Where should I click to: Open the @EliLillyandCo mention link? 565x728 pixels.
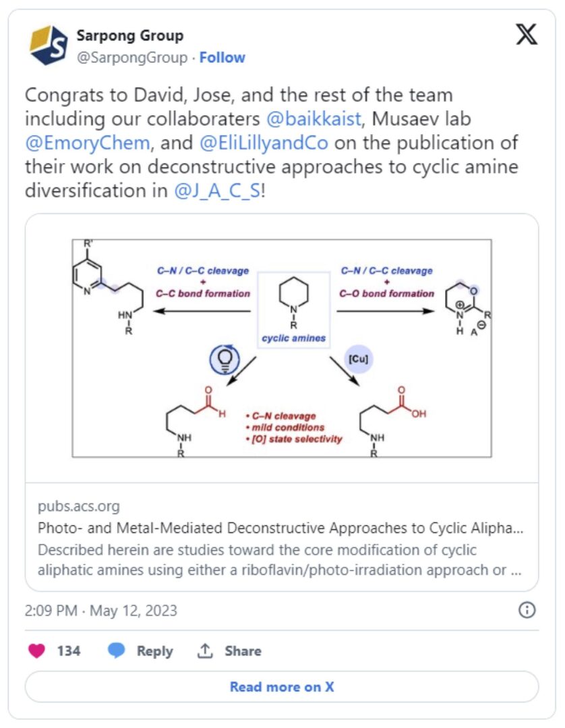pyautogui.click(x=264, y=142)
